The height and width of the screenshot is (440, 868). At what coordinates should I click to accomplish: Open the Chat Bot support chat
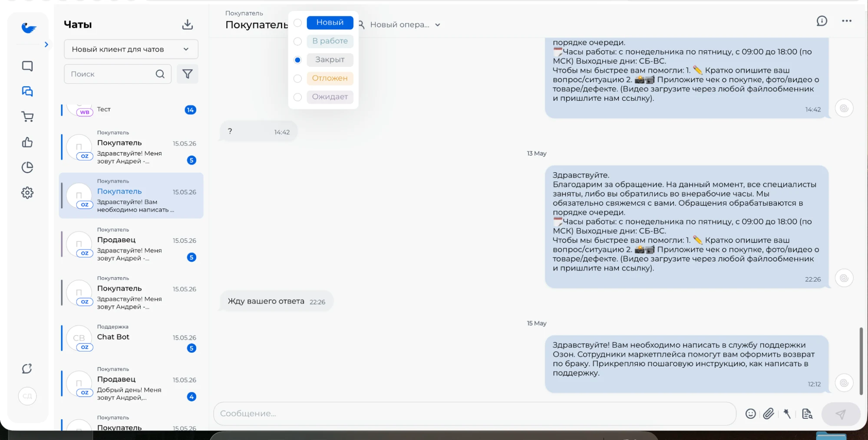(x=131, y=338)
